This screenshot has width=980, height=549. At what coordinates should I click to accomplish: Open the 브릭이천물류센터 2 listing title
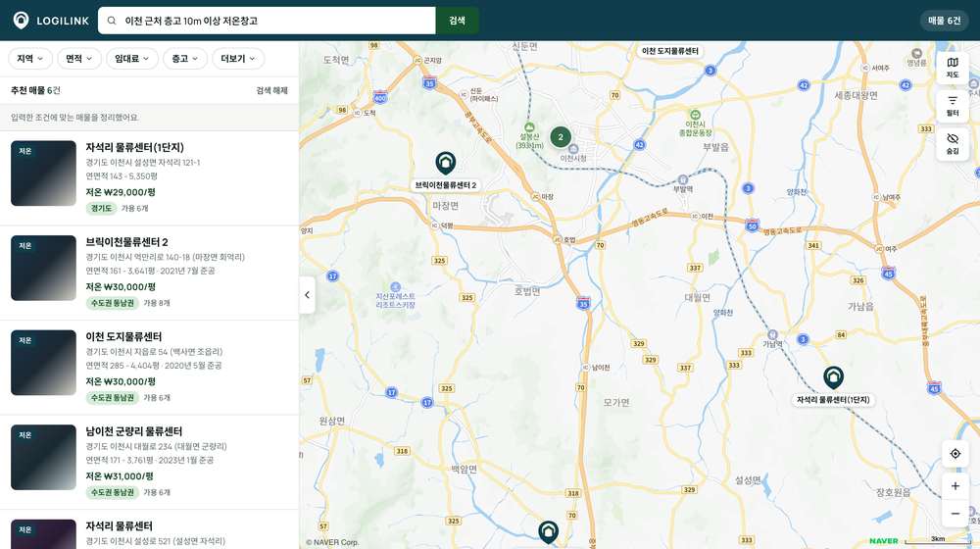coord(126,242)
